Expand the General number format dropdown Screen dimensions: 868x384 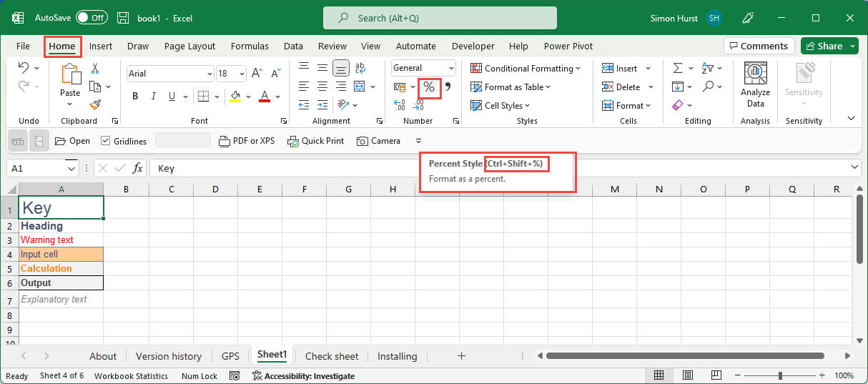coord(451,68)
